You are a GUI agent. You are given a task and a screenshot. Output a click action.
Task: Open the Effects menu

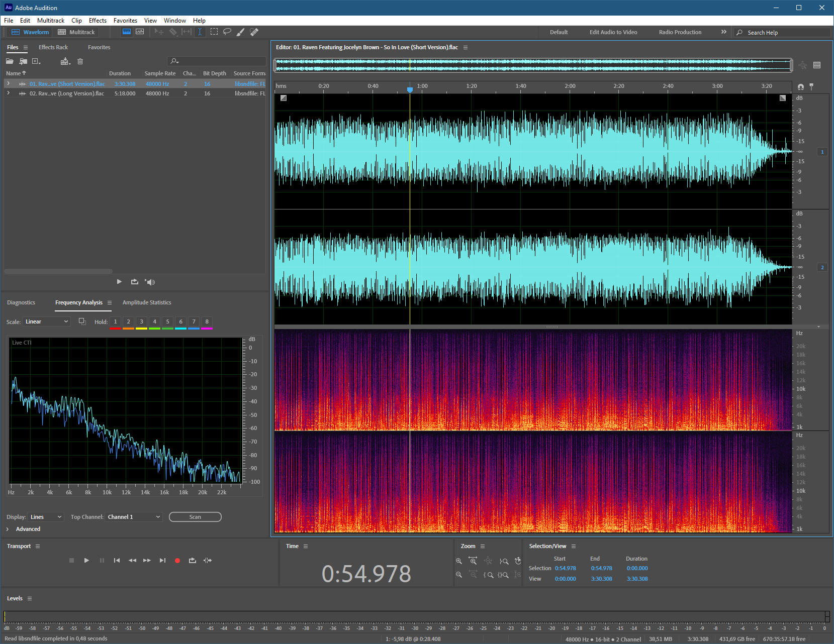(98, 21)
